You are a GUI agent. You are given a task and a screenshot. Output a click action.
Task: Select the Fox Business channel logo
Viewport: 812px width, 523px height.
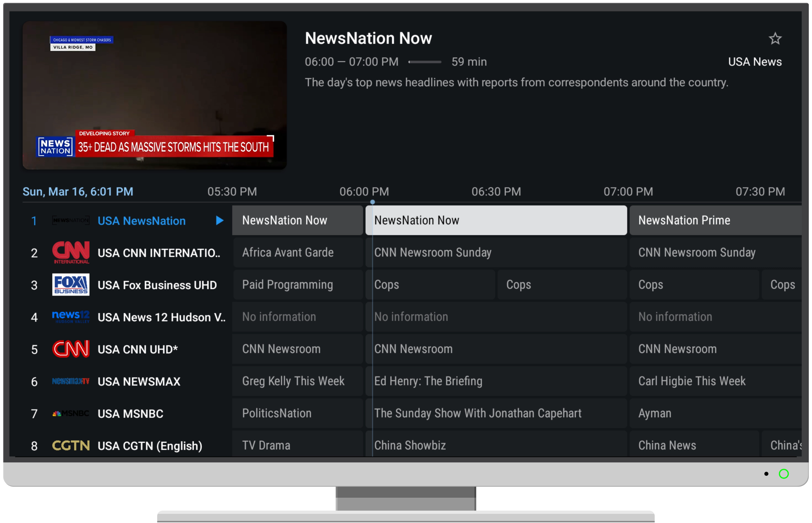71,285
